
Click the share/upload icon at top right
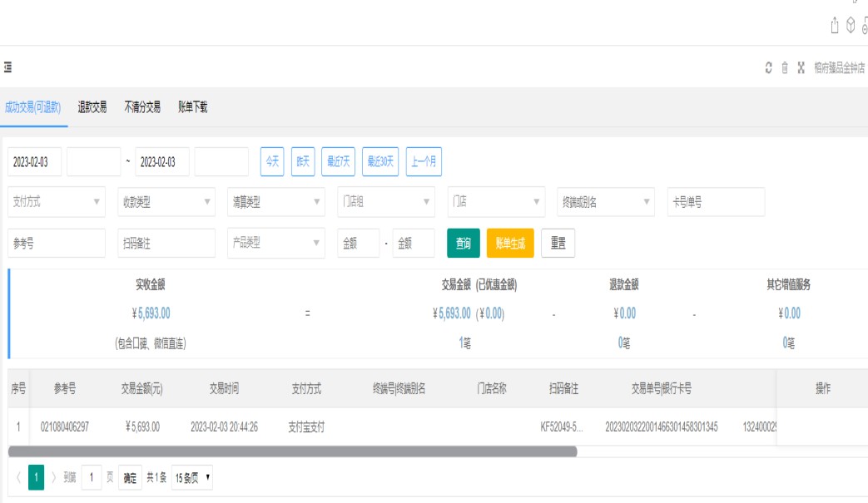click(x=835, y=26)
